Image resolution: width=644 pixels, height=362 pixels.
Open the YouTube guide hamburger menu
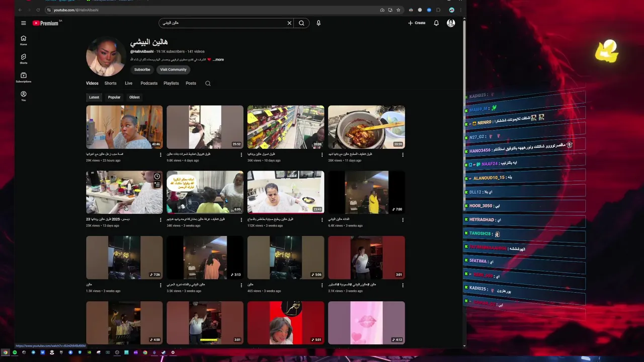23,23
